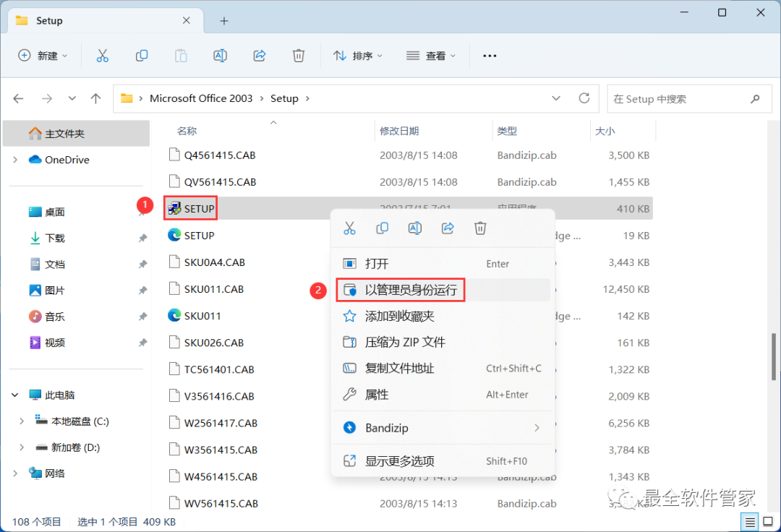Screen dimensions: 781x532
Task: Go forward with the right arrow
Action: pyautogui.click(x=47, y=98)
